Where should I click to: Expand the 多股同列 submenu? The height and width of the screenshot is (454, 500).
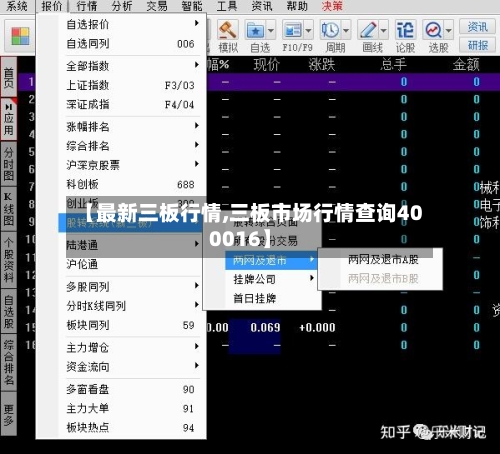(132, 287)
